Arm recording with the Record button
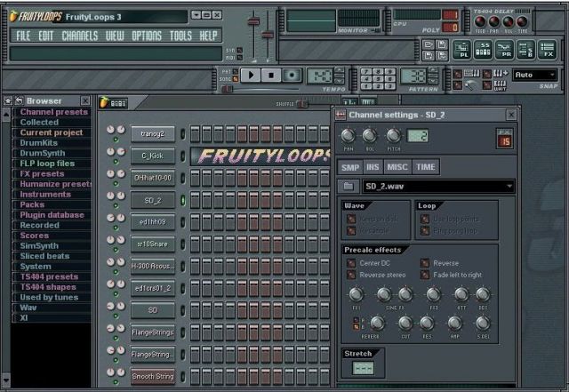The width and height of the screenshot is (569, 392). 292,76
